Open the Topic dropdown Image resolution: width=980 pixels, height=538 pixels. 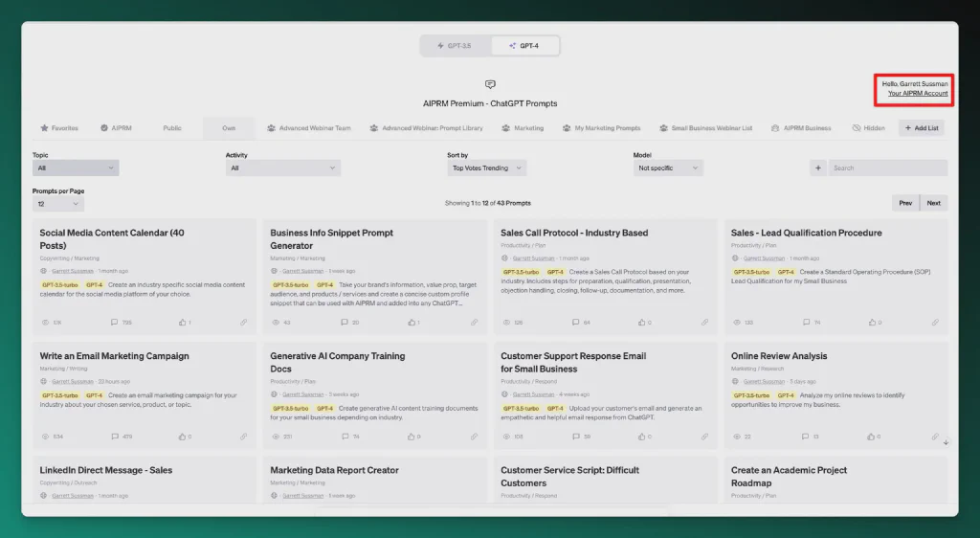(x=76, y=168)
